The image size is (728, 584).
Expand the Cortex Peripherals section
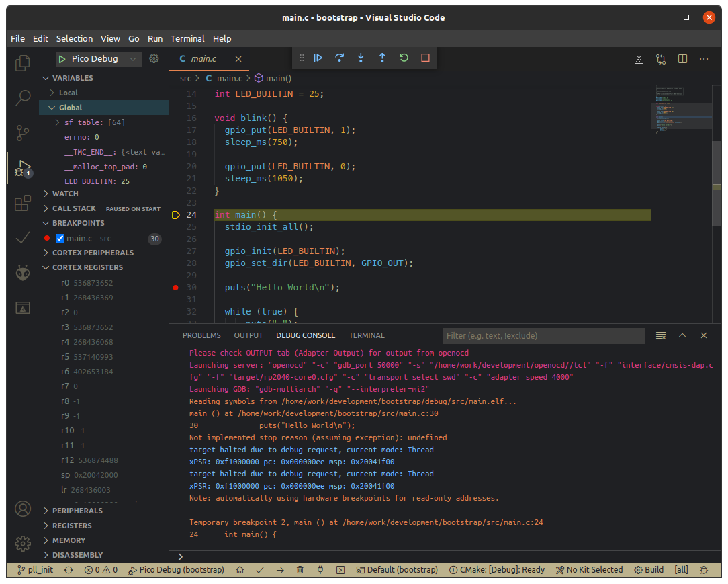click(x=93, y=253)
